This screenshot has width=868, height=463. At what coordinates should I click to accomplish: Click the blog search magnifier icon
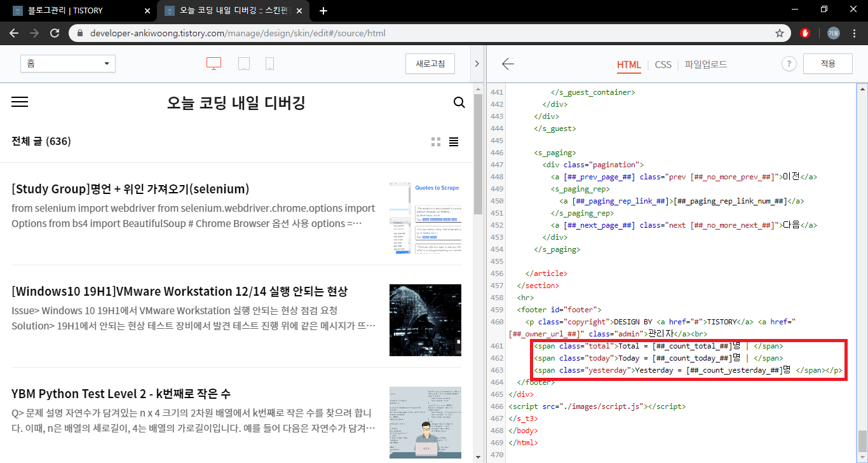(x=459, y=102)
